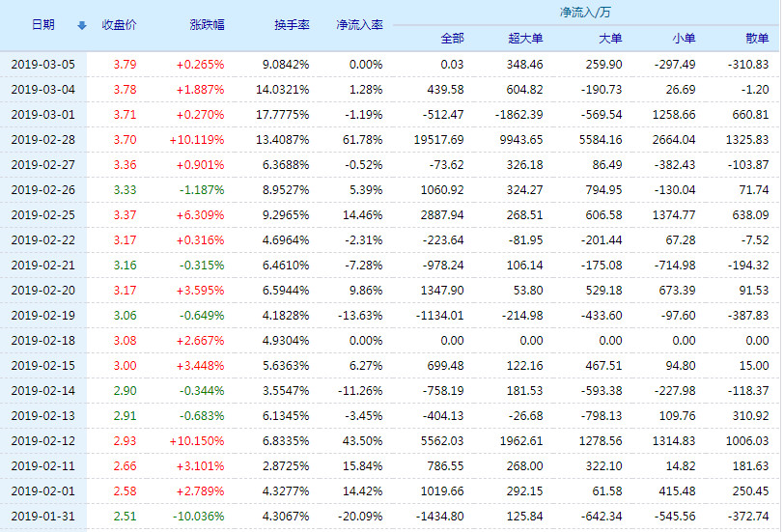Viewport: 784px width, 532px height.
Task: Click the date sort arrow icon
Action: click(x=82, y=25)
